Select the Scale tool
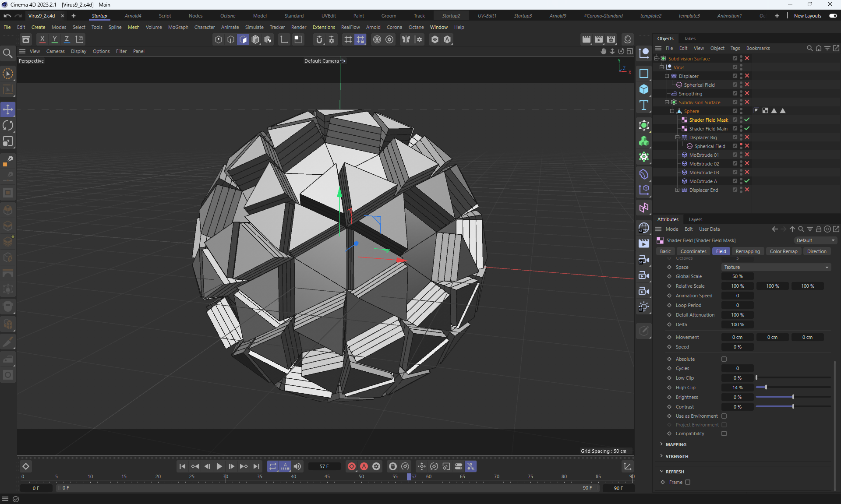The width and height of the screenshot is (841, 504). click(x=8, y=141)
